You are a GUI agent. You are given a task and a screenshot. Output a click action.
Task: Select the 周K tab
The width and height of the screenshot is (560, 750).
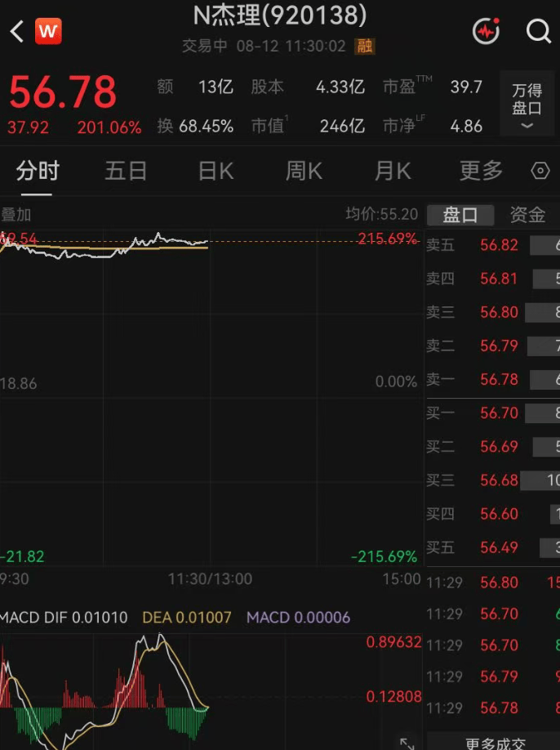click(304, 171)
